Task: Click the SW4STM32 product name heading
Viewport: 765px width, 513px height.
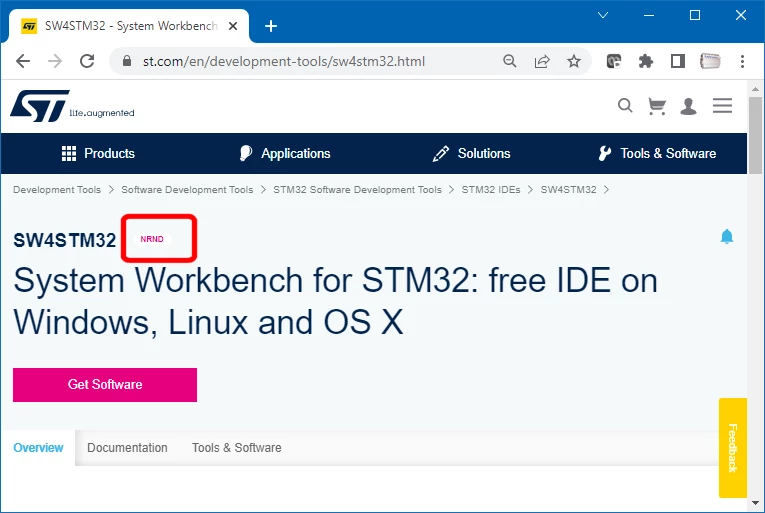Action: [x=64, y=240]
